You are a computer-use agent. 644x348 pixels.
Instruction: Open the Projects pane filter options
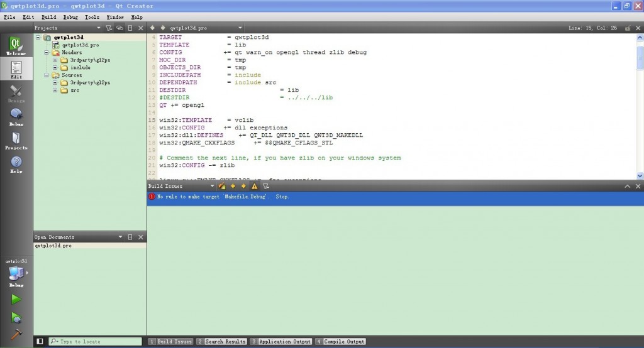click(109, 28)
